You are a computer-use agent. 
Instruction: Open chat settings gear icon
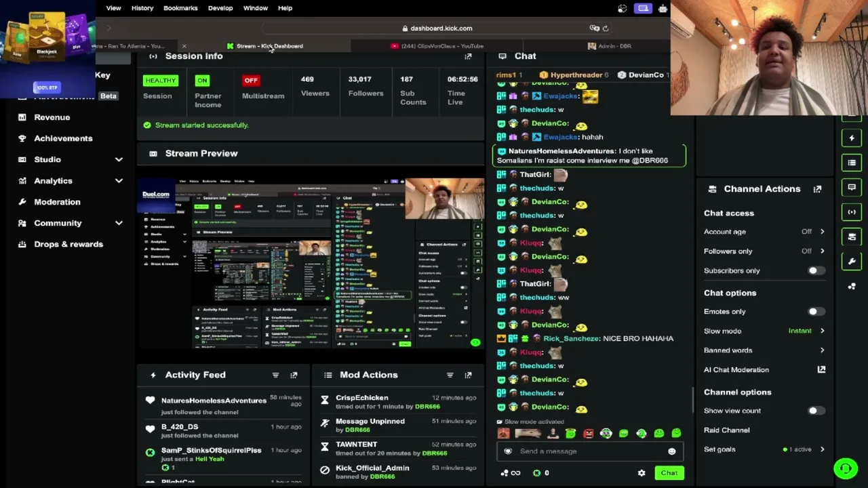[642, 473]
